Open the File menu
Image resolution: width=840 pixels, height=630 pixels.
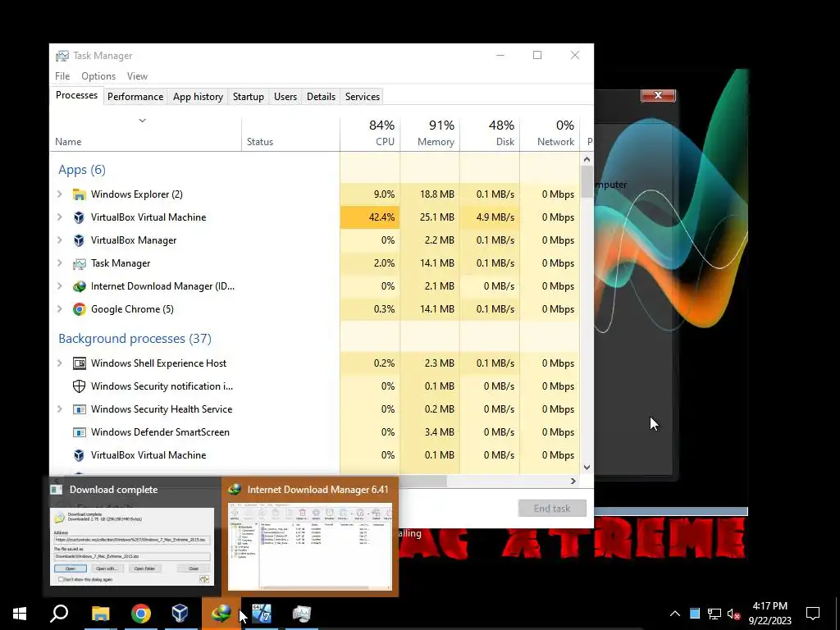click(x=62, y=76)
